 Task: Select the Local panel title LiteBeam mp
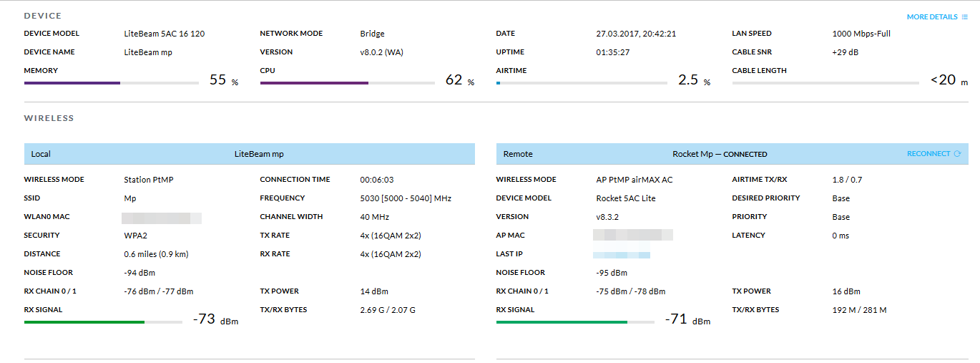[259, 154]
